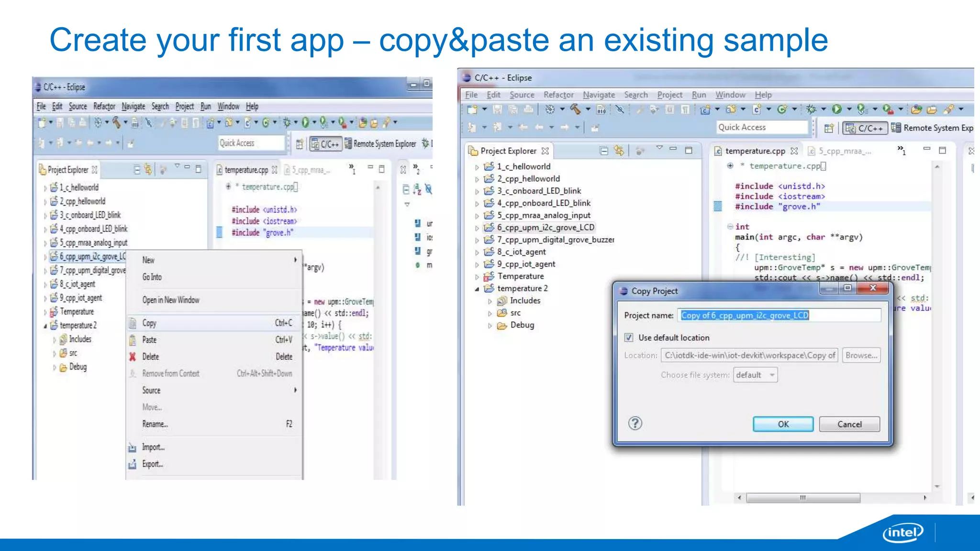Switch to the C/C++ perspective button

(865, 128)
